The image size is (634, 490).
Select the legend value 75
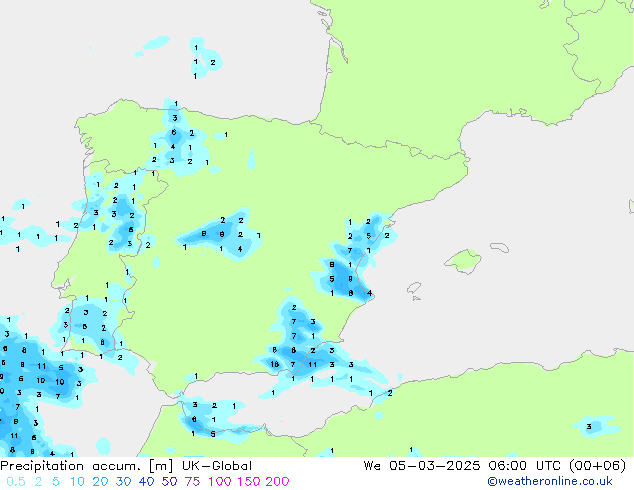pos(192,482)
